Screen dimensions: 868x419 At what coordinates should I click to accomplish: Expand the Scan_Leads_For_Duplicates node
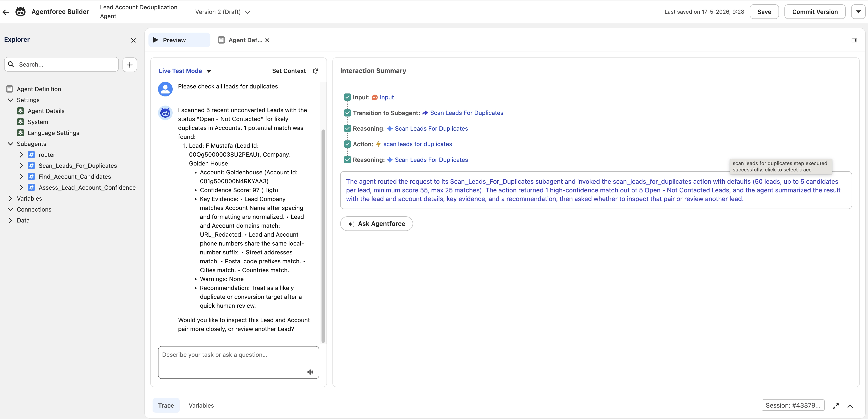click(21, 166)
